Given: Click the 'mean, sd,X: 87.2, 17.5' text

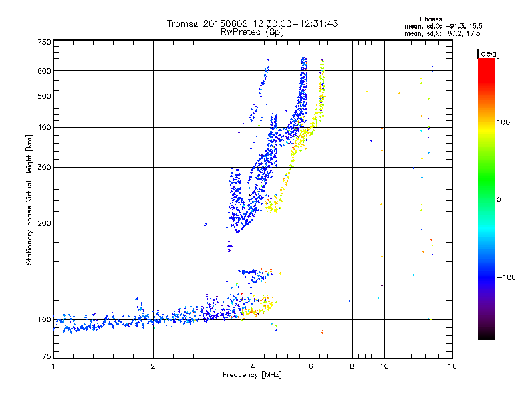Looking at the screenshot, I should click(442, 33).
